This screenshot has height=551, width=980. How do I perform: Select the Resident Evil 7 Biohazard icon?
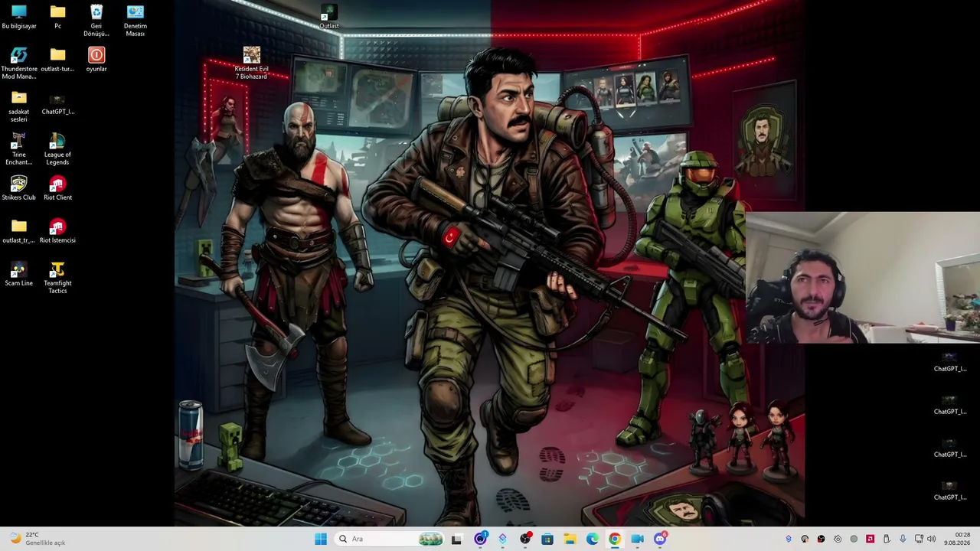pos(251,64)
